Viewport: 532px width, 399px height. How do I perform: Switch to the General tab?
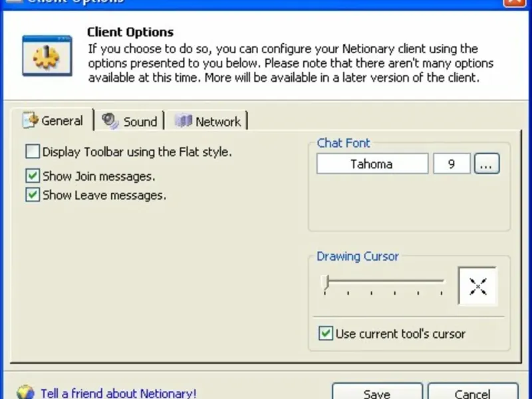pos(53,120)
